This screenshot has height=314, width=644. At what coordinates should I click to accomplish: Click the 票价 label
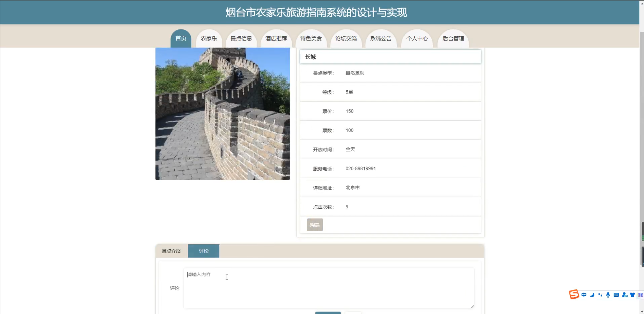(328, 111)
